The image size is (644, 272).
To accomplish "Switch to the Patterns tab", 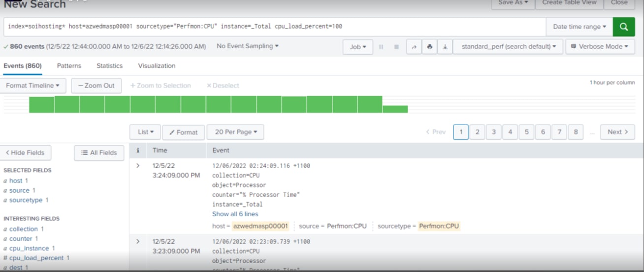I will tap(69, 66).
